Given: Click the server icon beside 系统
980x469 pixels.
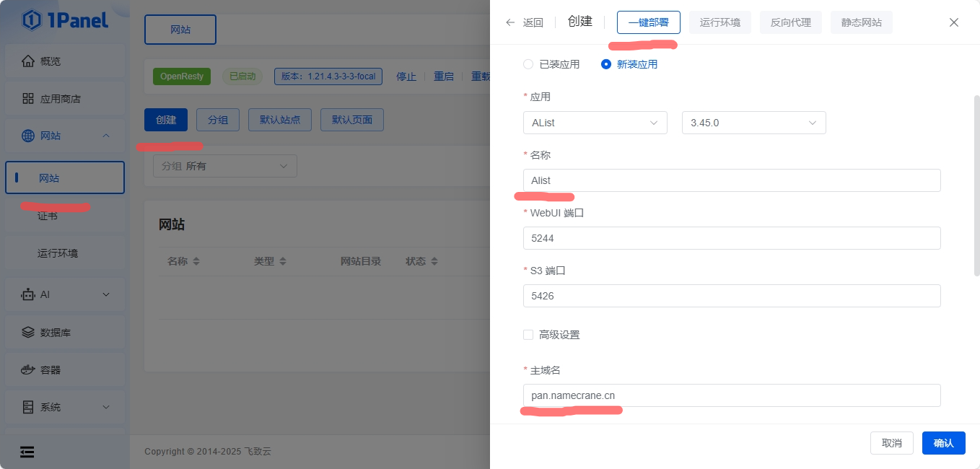Looking at the screenshot, I should coord(28,407).
